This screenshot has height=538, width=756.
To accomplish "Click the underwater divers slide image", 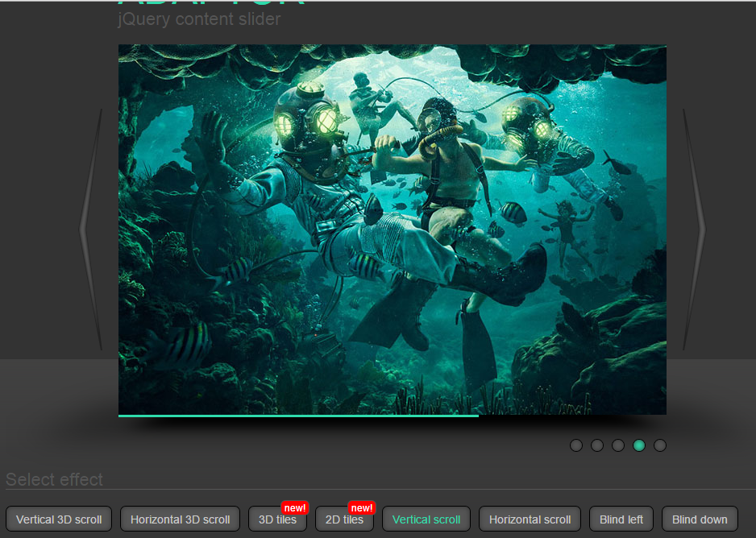I will (x=393, y=230).
